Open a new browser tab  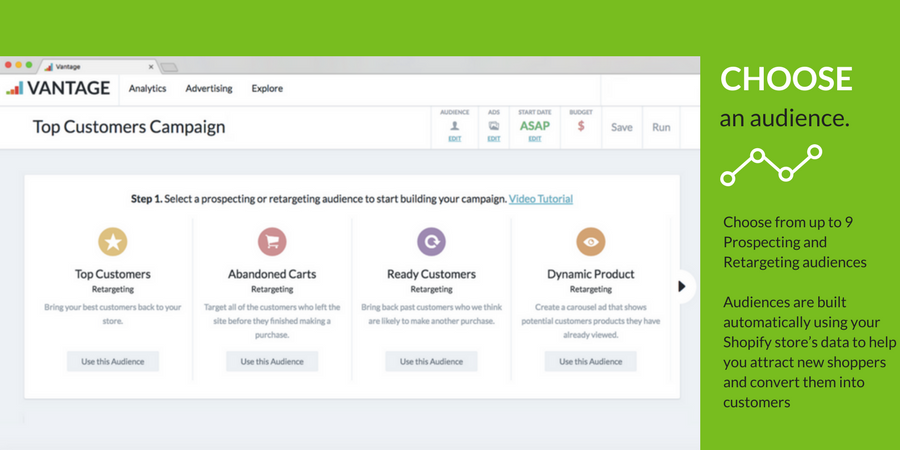[169, 67]
